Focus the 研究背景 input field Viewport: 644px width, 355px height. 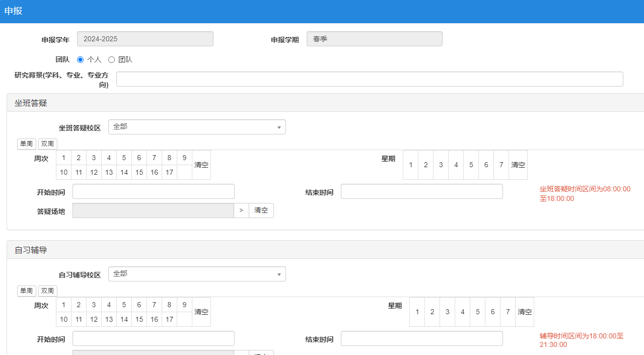coord(370,79)
